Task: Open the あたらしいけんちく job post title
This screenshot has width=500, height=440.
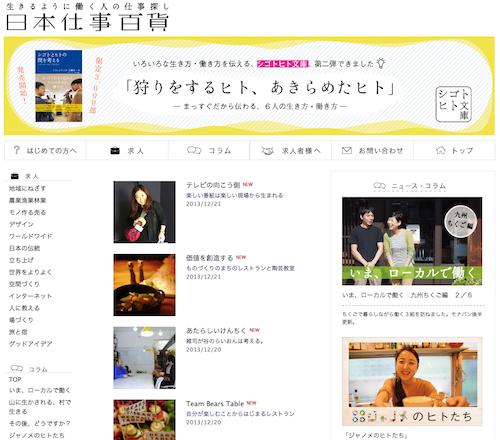Action: click(216, 331)
